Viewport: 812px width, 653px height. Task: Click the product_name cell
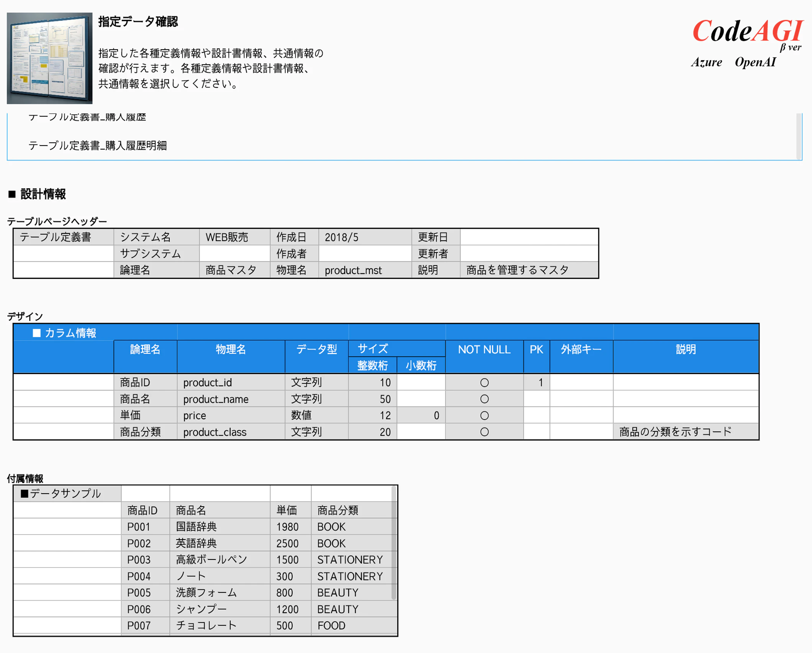coord(231,399)
